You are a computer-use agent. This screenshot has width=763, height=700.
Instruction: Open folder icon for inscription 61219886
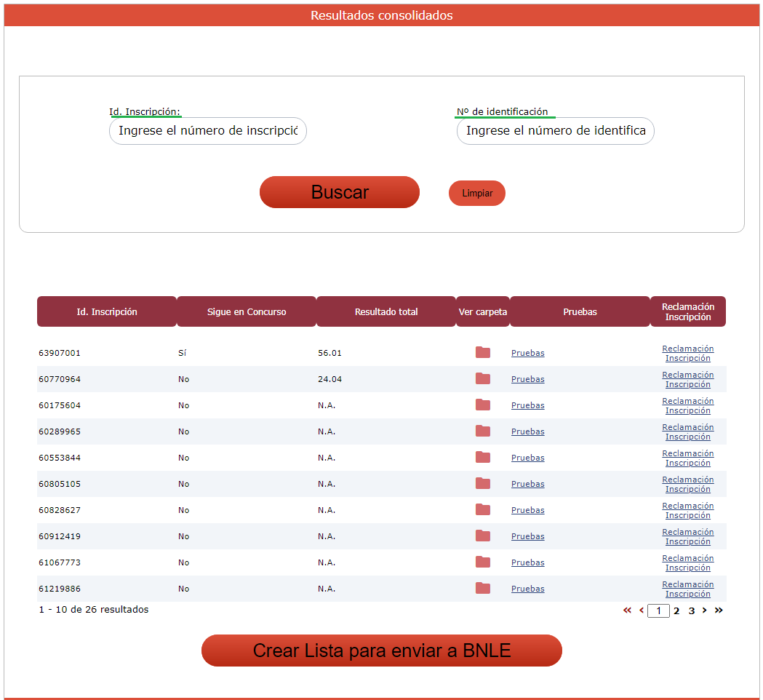(x=482, y=589)
